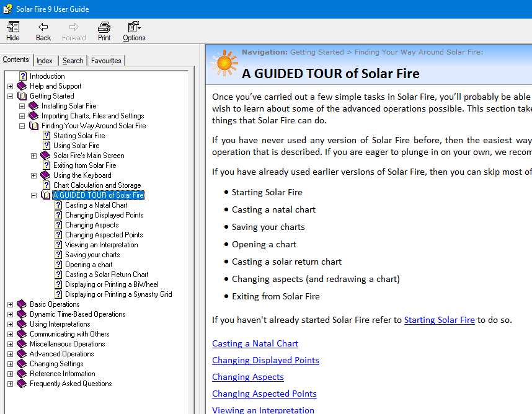
Task: Expand Solar Fire's Main Screen node
Action: point(33,156)
